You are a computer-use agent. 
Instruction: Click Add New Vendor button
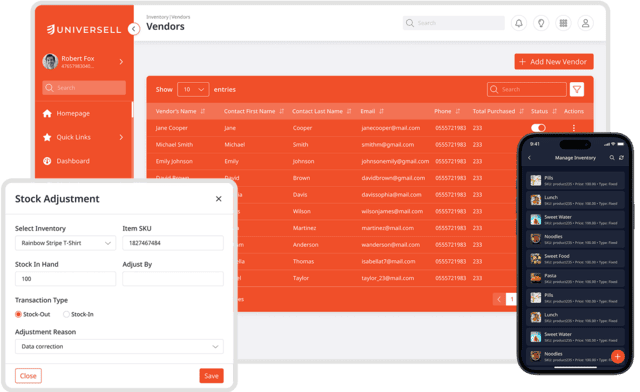tap(554, 62)
